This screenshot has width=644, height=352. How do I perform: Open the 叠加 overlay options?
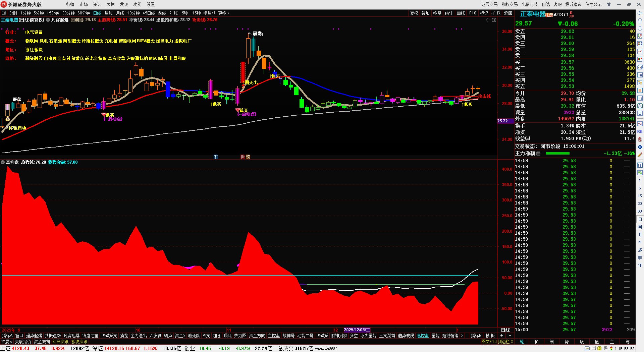[426, 13]
